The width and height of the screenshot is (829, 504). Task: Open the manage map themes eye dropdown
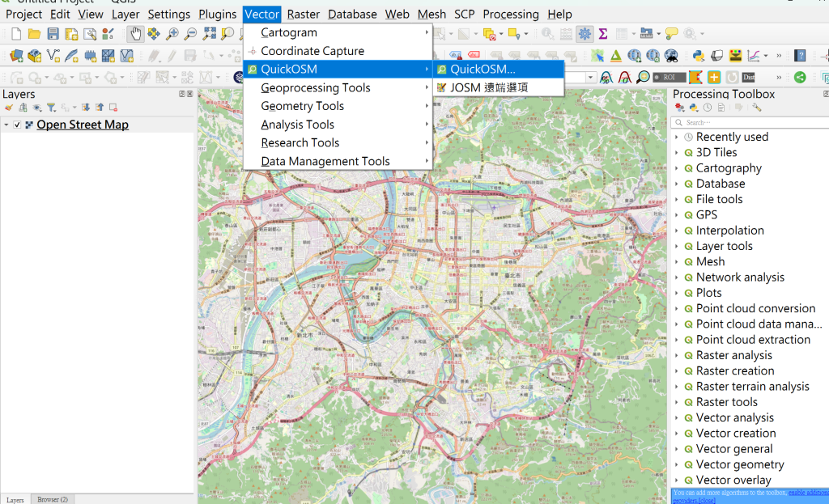(37, 108)
